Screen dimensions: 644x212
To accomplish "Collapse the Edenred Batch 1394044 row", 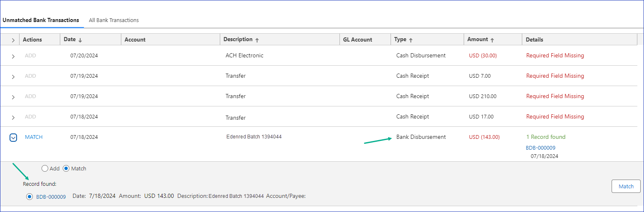I will (13, 138).
